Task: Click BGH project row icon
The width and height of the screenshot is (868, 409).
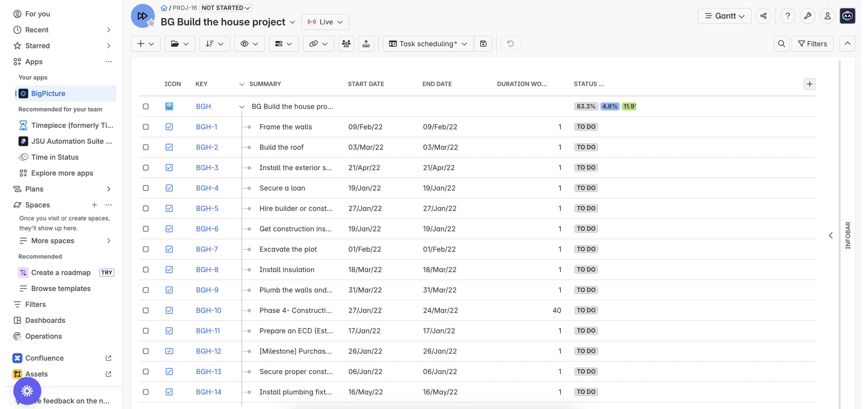Action: click(x=169, y=107)
